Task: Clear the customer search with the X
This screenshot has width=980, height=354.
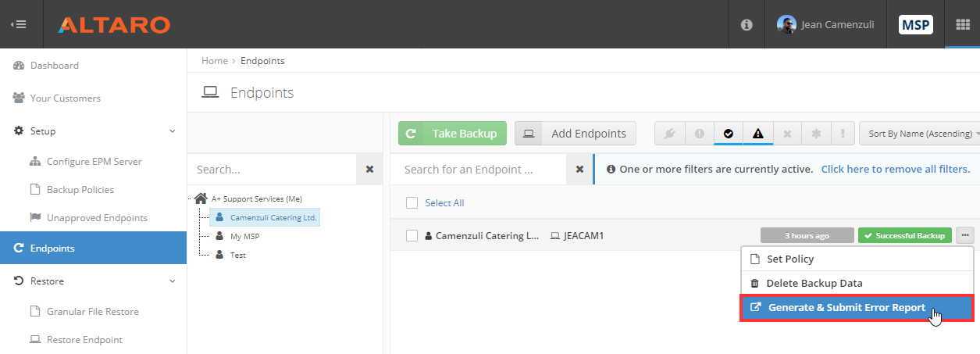Action: pos(369,169)
